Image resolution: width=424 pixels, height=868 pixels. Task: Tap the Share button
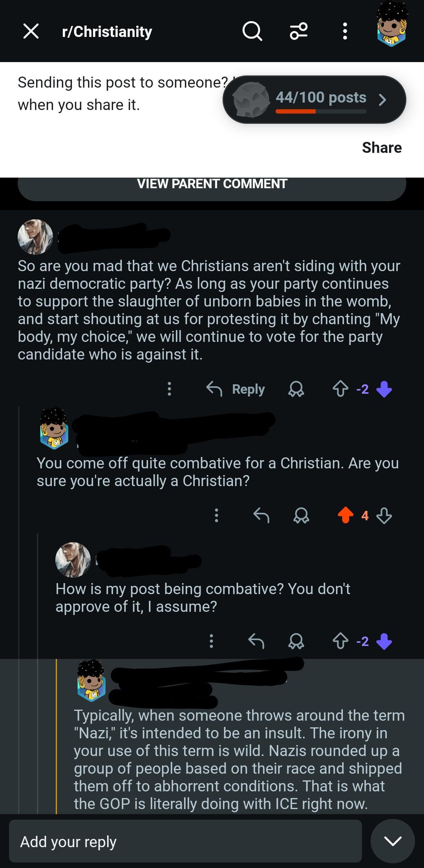point(382,148)
